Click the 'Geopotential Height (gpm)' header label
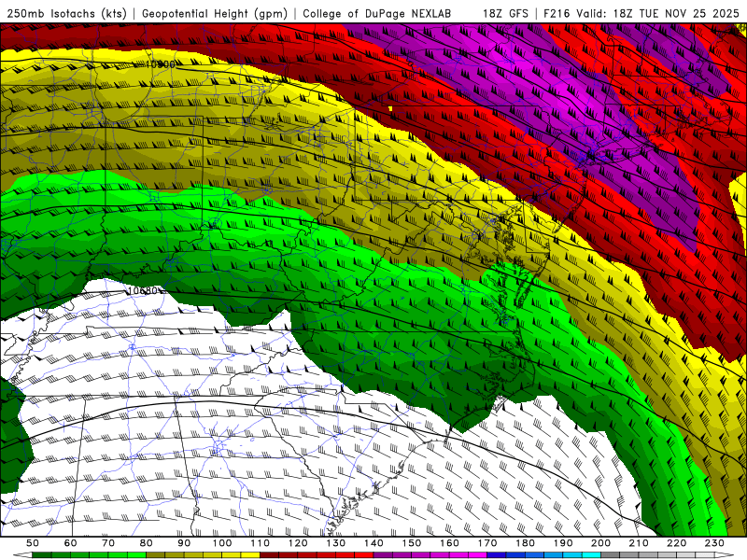This screenshot has height=560, width=747. 215,14
